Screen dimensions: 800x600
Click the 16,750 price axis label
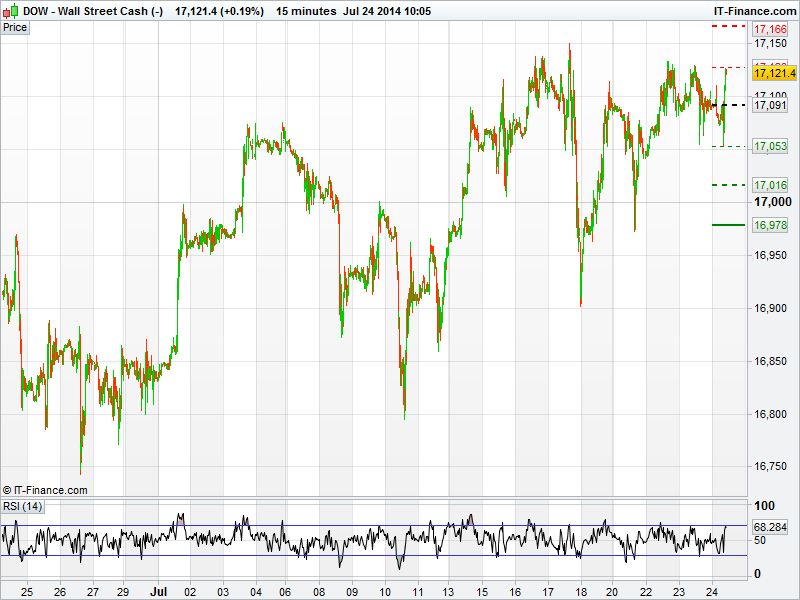771,466
